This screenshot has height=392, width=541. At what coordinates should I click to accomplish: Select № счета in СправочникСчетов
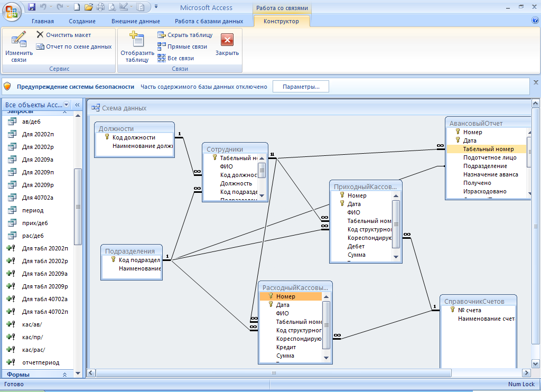[x=469, y=310]
